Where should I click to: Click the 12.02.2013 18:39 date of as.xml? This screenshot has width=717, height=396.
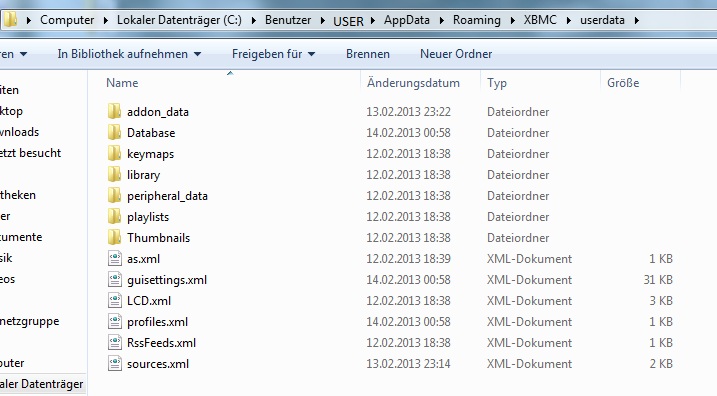(x=408, y=258)
